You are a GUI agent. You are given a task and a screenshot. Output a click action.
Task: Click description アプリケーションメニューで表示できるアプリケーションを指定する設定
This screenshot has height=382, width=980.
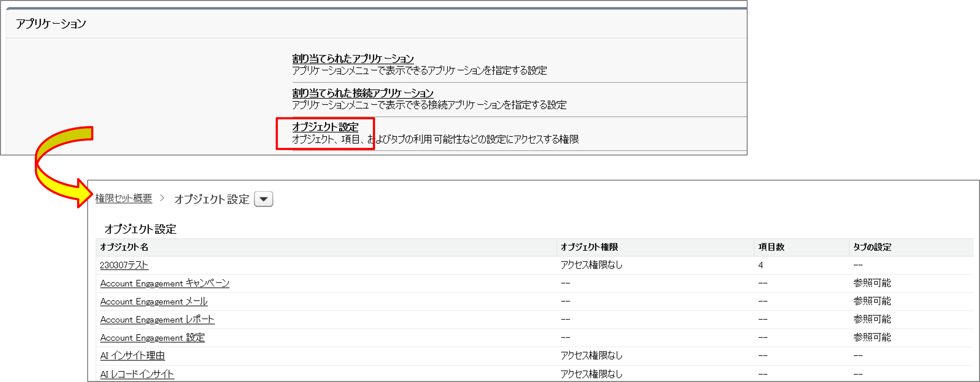[x=419, y=70]
